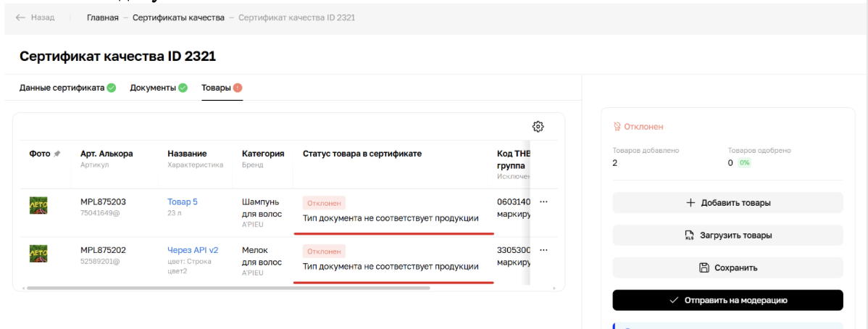The image size is (868, 329).
Task: Click the Категория column header
Action: [263, 154]
